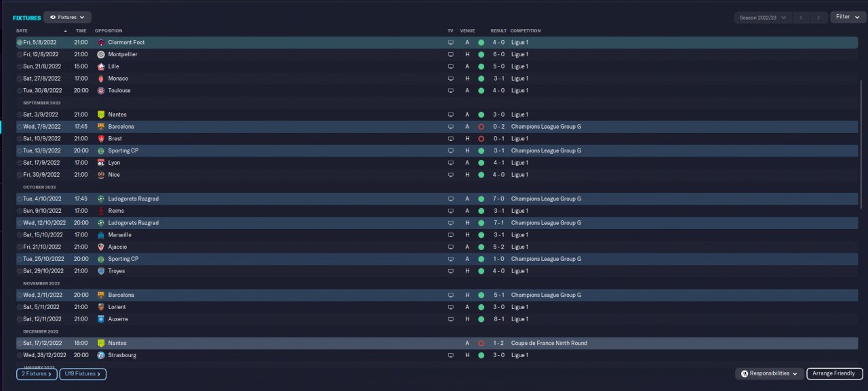This screenshot has width=868, height=391.
Task: Expand the Responsibilities dropdown
Action: pyautogui.click(x=770, y=373)
